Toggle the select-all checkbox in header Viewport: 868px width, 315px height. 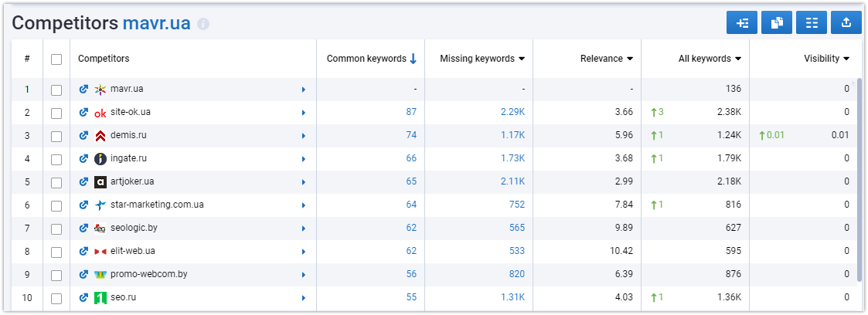(x=56, y=59)
